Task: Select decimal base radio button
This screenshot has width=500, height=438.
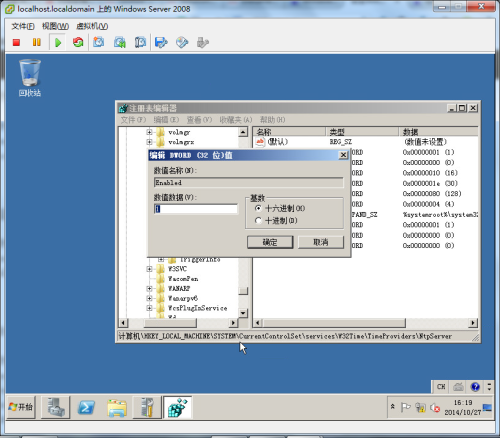Action: pos(258,221)
